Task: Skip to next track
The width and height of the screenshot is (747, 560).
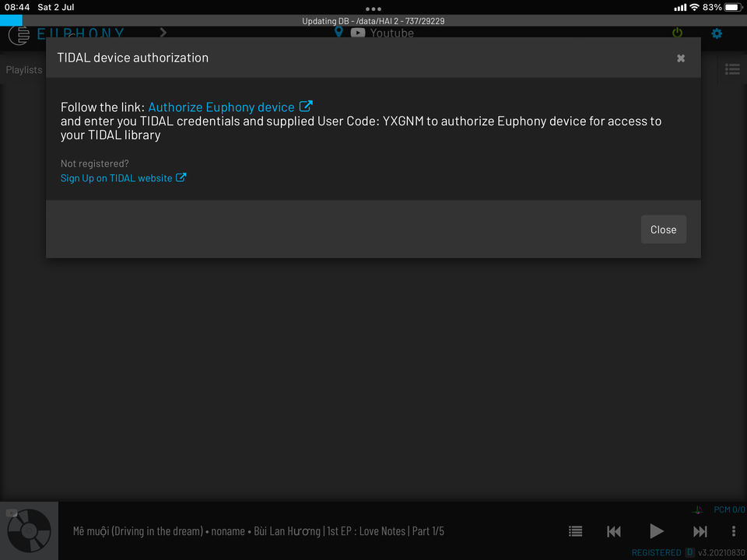Action: click(x=700, y=531)
